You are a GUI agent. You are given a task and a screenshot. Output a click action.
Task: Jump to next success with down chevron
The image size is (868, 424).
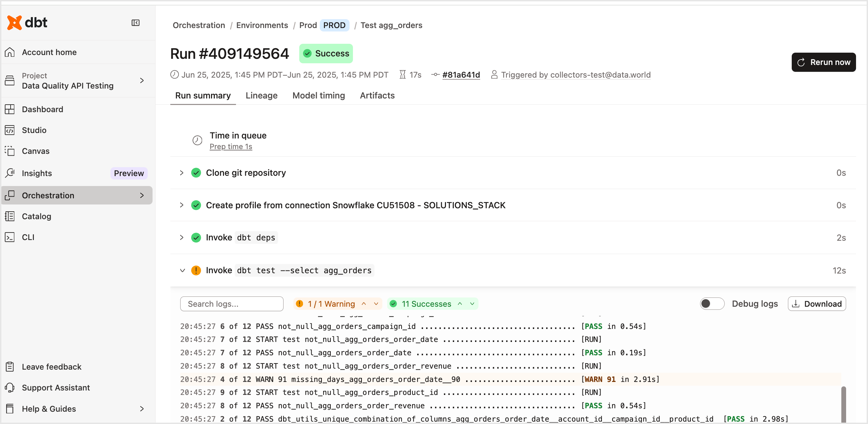tap(472, 304)
